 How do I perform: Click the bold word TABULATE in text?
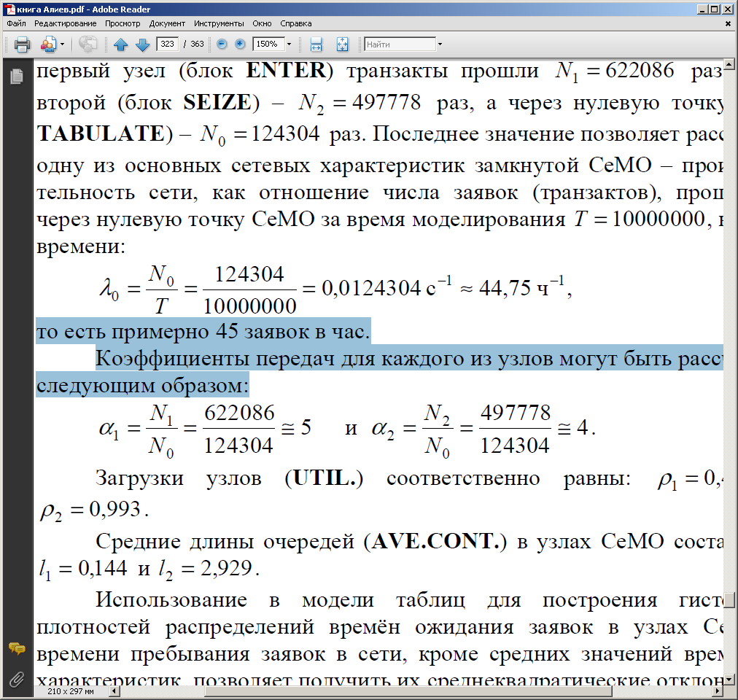tap(101, 133)
